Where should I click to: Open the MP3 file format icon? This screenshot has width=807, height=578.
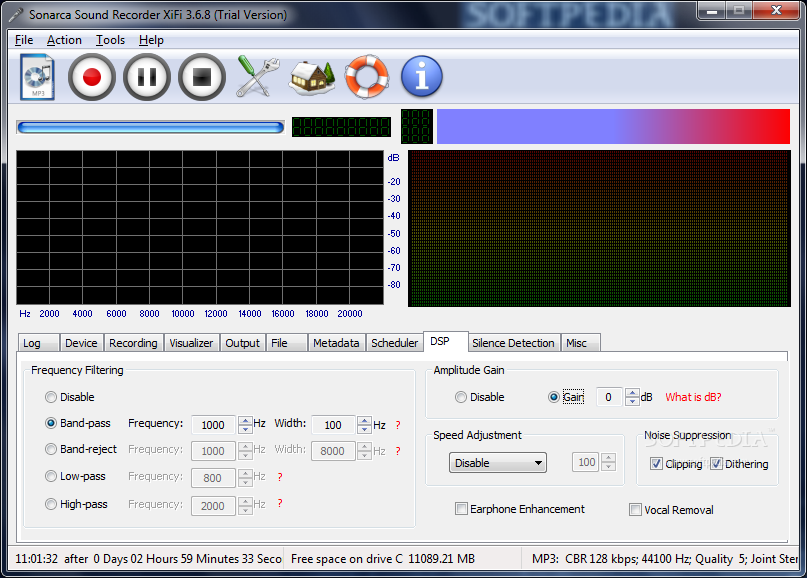pyautogui.click(x=38, y=76)
